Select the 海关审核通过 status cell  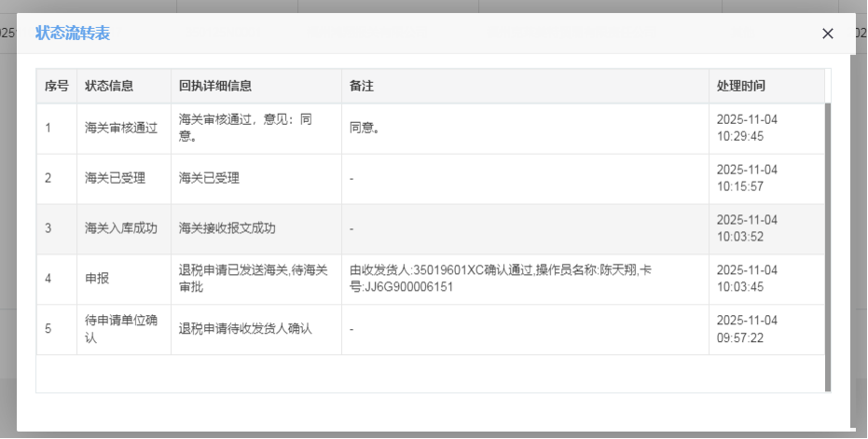121,129
